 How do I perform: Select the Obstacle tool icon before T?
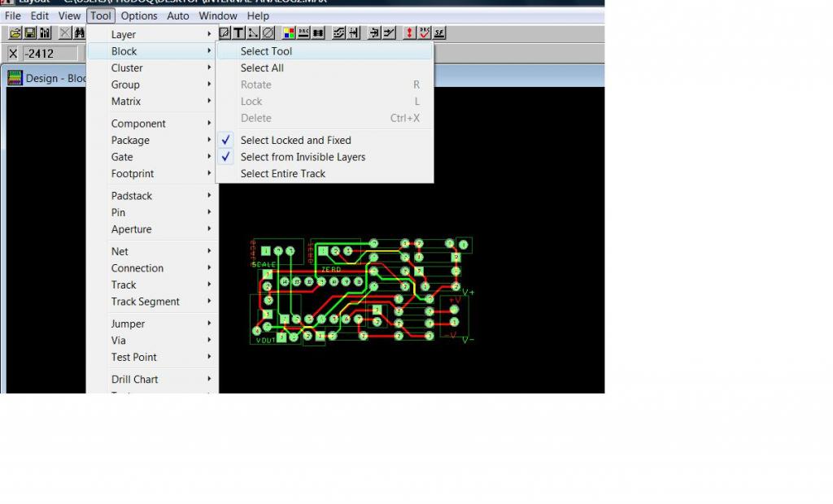[225, 33]
